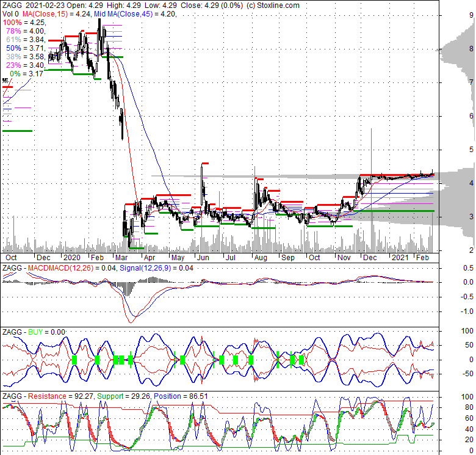
Task: Click the '38% = 3.58' retracement level
Action: coord(26,57)
